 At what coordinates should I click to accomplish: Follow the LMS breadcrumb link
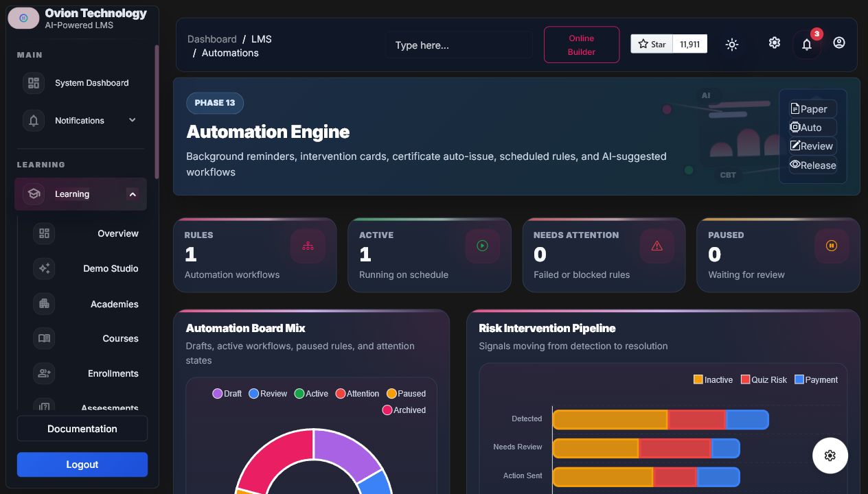[x=262, y=39]
